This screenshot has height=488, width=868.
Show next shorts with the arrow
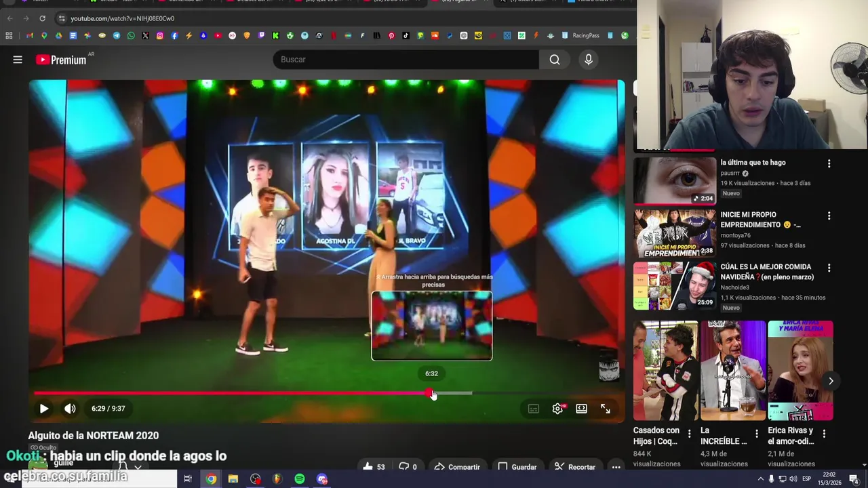click(x=831, y=381)
